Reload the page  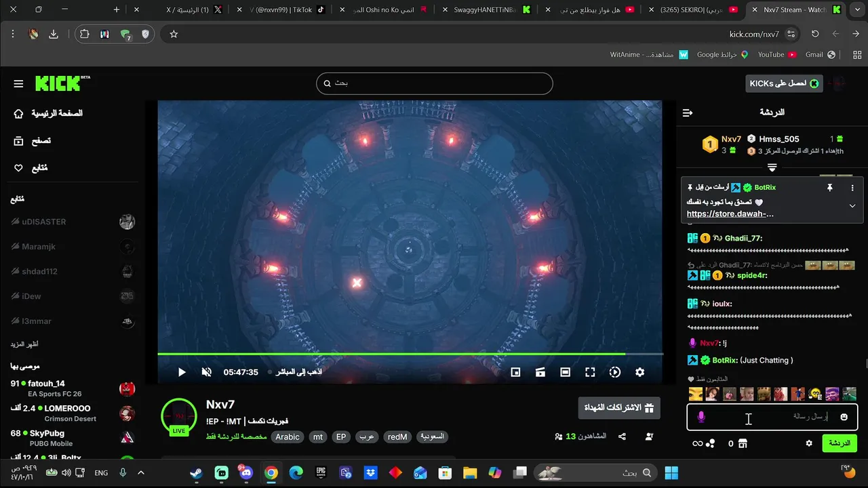(815, 34)
